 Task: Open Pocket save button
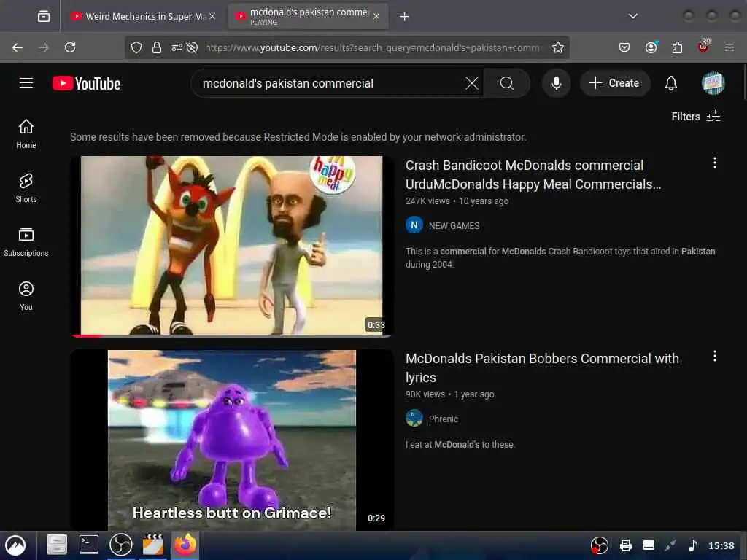coord(624,47)
